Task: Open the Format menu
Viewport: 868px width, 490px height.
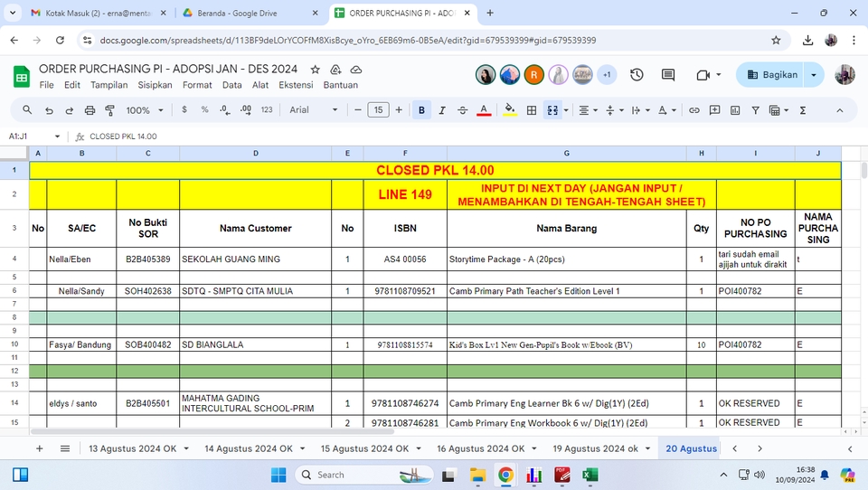Action: pyautogui.click(x=197, y=85)
